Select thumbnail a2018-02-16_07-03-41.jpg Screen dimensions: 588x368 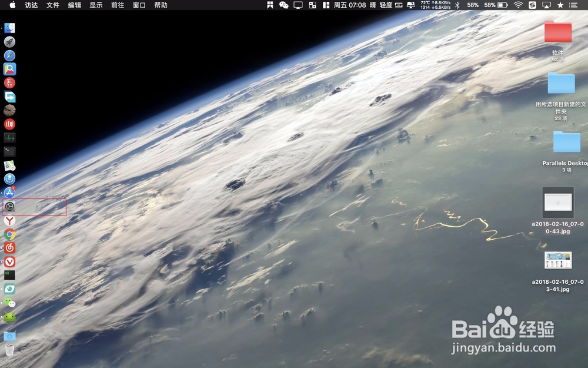pyautogui.click(x=558, y=260)
